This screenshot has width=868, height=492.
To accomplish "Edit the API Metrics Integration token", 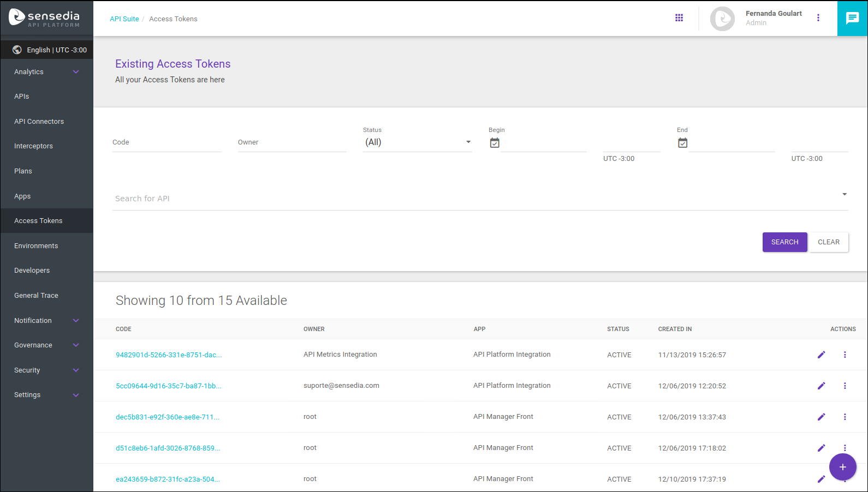I will coord(821,355).
